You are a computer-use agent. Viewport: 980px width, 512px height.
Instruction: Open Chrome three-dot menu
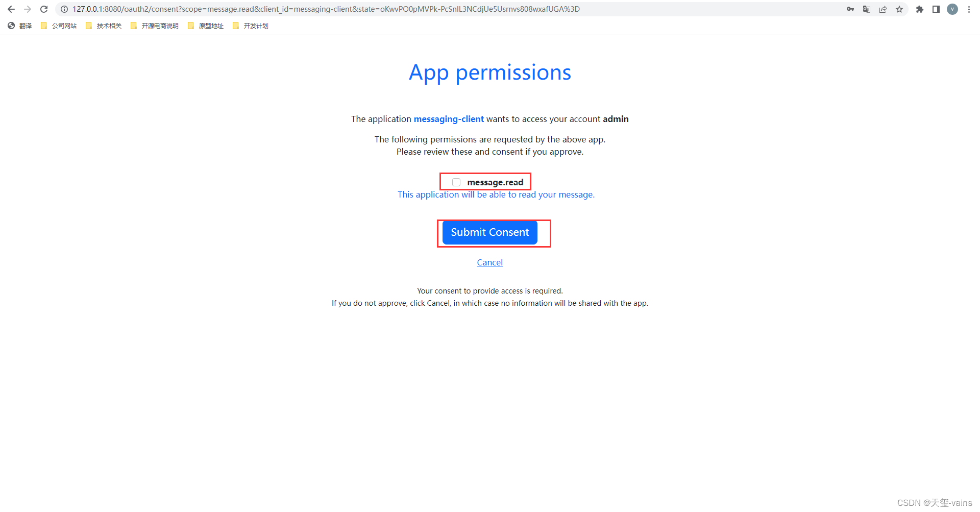click(969, 9)
